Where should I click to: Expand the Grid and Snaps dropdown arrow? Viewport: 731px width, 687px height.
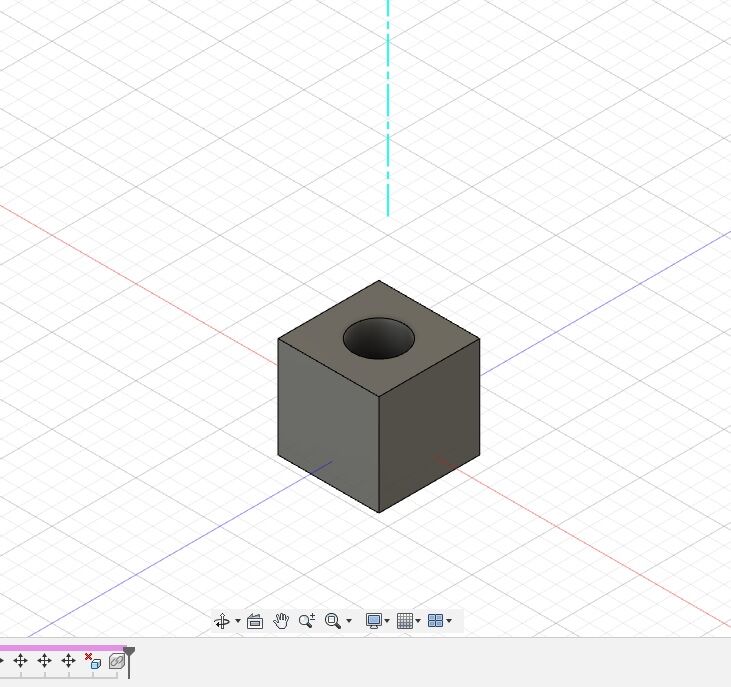click(x=418, y=621)
